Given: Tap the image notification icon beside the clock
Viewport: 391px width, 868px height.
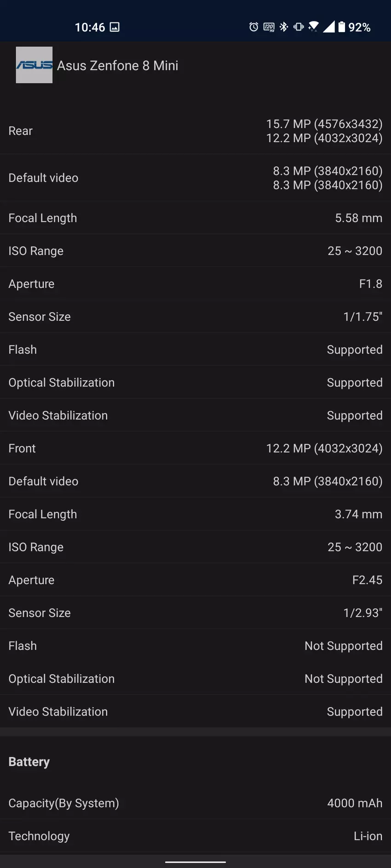Looking at the screenshot, I should pos(115,27).
